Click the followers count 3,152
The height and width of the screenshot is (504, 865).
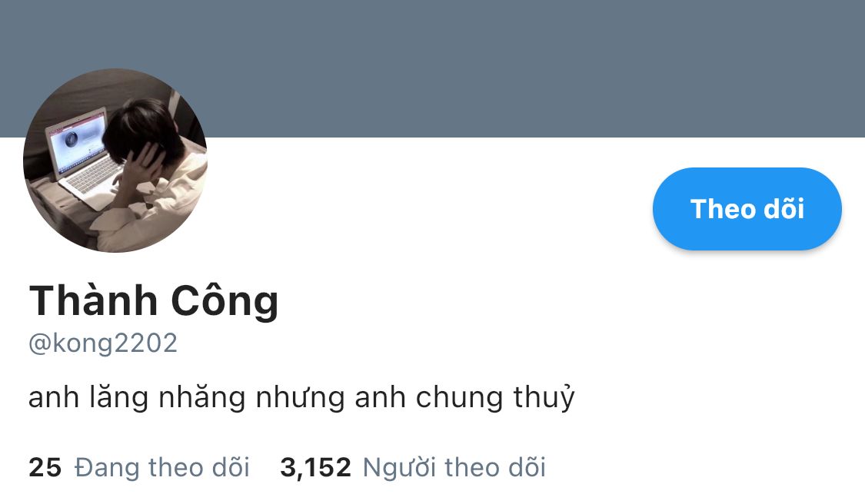coord(315,468)
